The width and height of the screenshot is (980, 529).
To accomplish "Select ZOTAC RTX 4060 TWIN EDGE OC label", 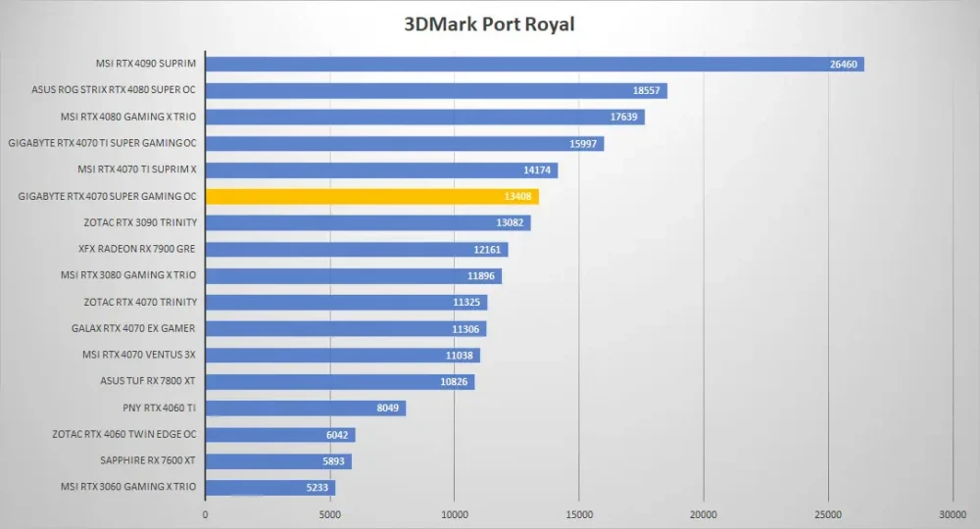I will (x=124, y=434).
